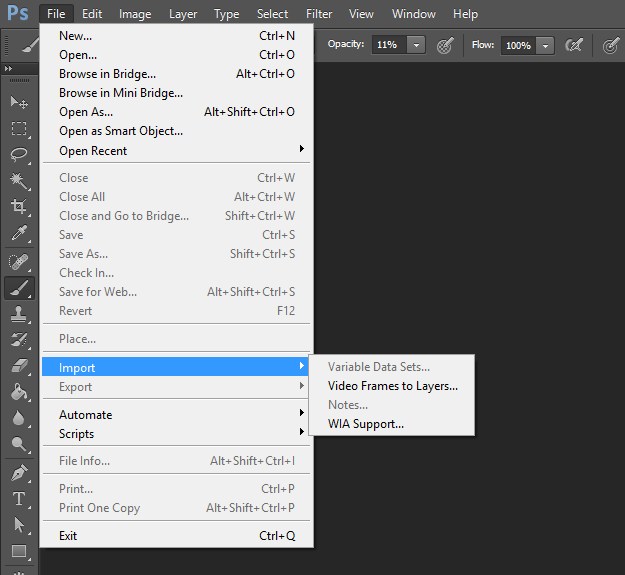Select the History Brush tool
625x575 pixels.
19,340
